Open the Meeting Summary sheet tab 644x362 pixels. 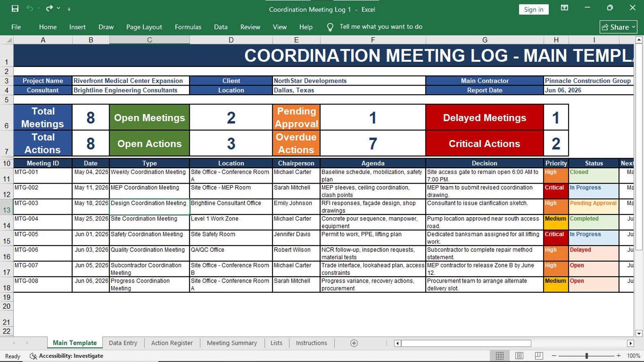point(232,343)
